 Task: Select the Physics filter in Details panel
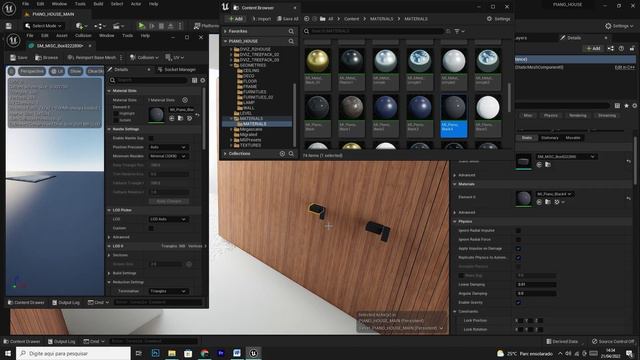551,116
